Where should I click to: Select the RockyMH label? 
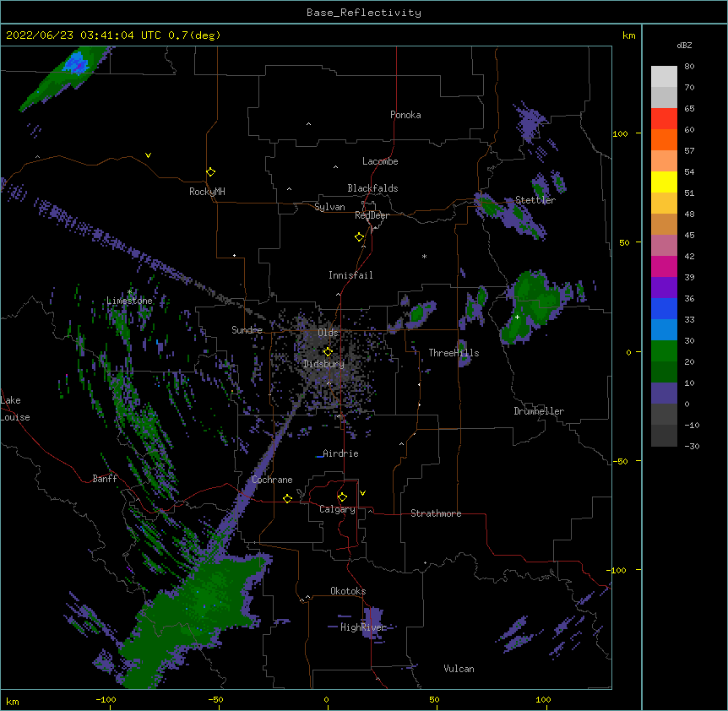(207, 192)
